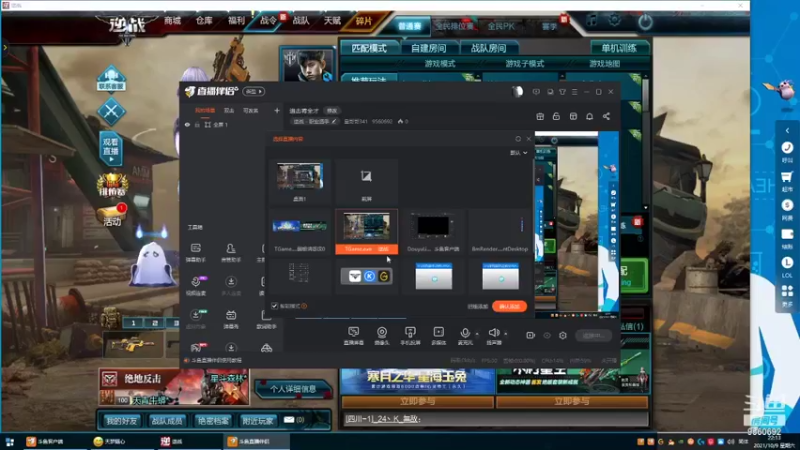
Task: Open the 活动 events chest icon
Action: (112, 216)
